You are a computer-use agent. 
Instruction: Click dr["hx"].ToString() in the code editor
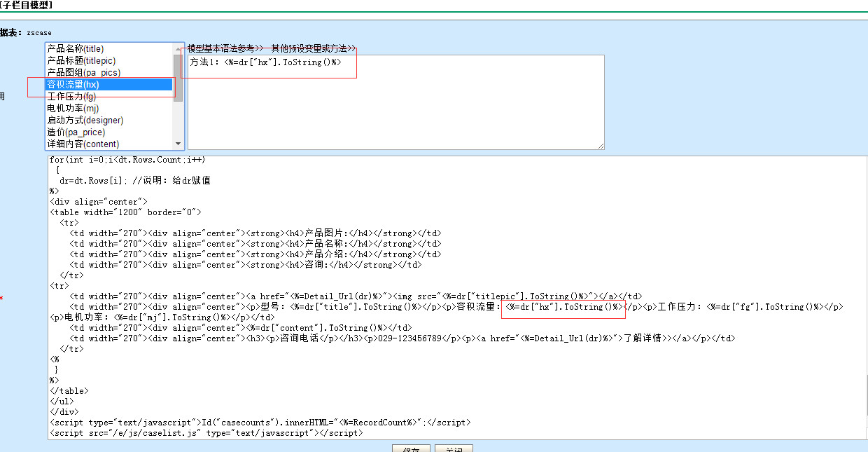coord(563,307)
